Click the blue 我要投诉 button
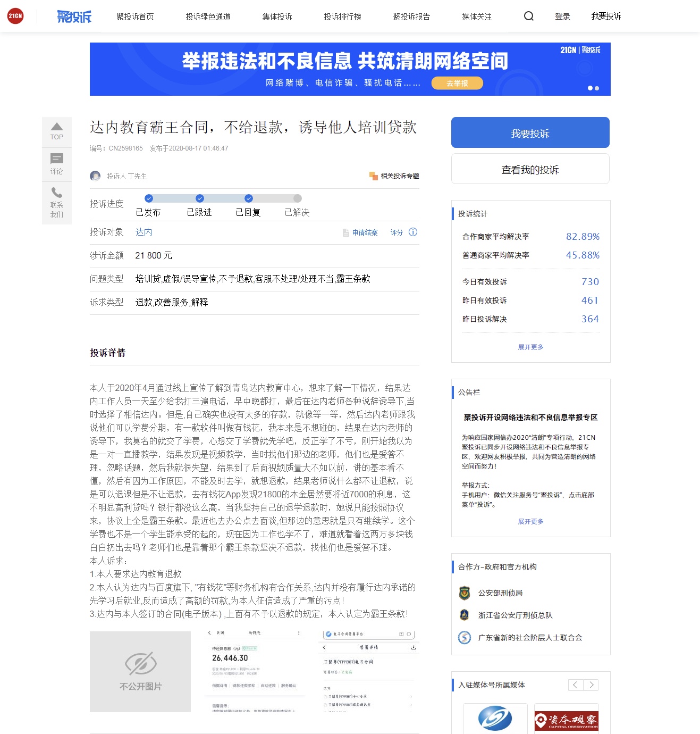Image resolution: width=700 pixels, height=734 pixels. (x=530, y=132)
